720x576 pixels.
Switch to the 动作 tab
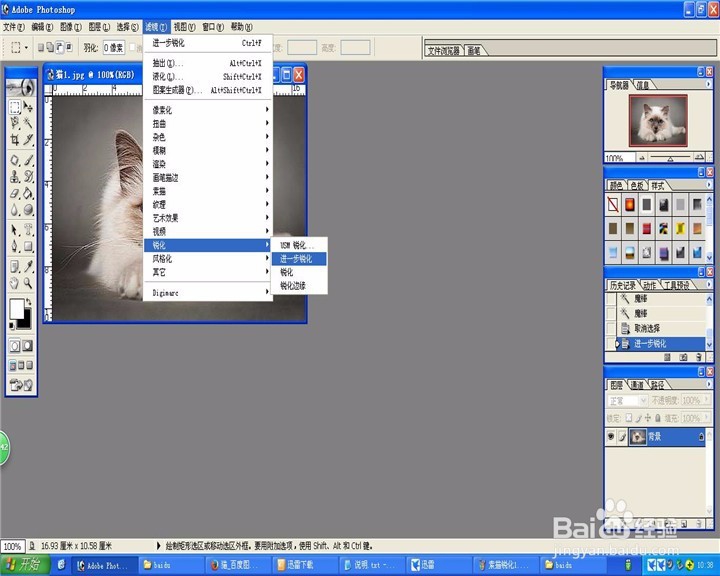coord(650,285)
